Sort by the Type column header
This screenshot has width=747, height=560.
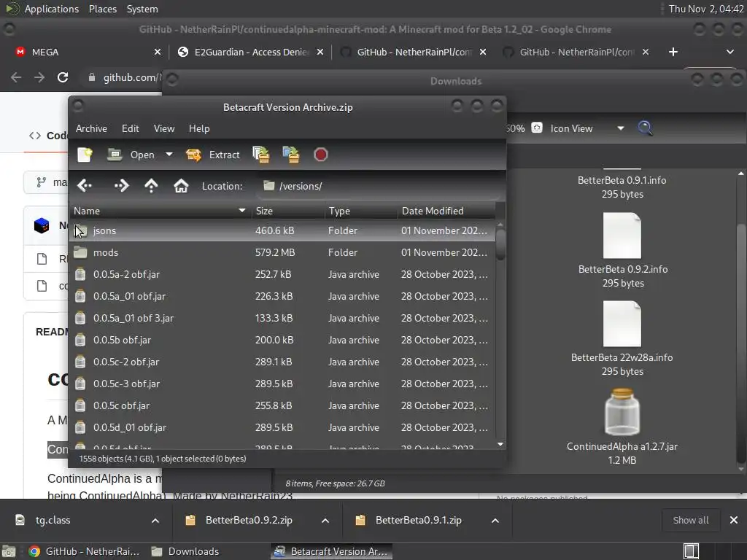361,211
